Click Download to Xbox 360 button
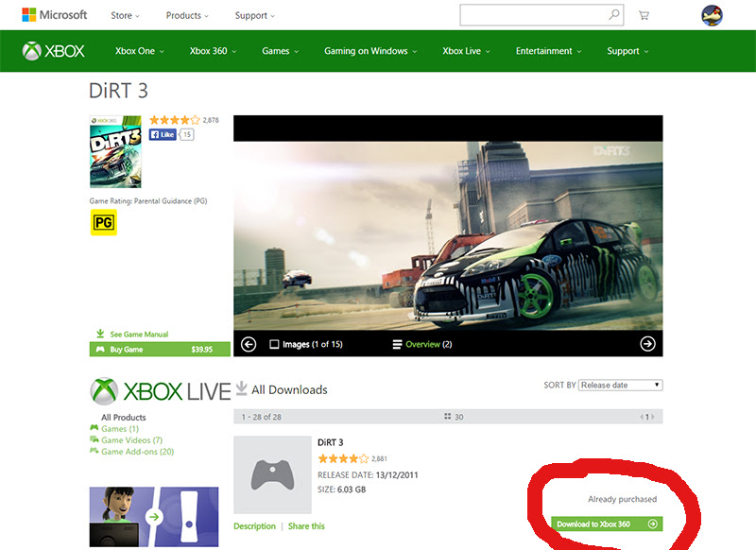756x550 pixels. coord(607,524)
